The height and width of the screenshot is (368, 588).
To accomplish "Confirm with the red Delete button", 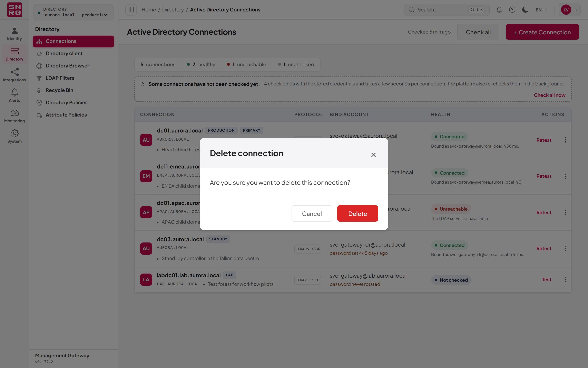I will (x=357, y=213).
